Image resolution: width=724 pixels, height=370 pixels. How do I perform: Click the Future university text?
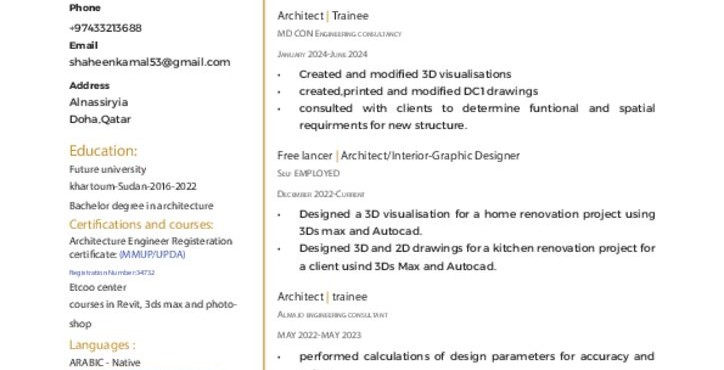tap(108, 170)
